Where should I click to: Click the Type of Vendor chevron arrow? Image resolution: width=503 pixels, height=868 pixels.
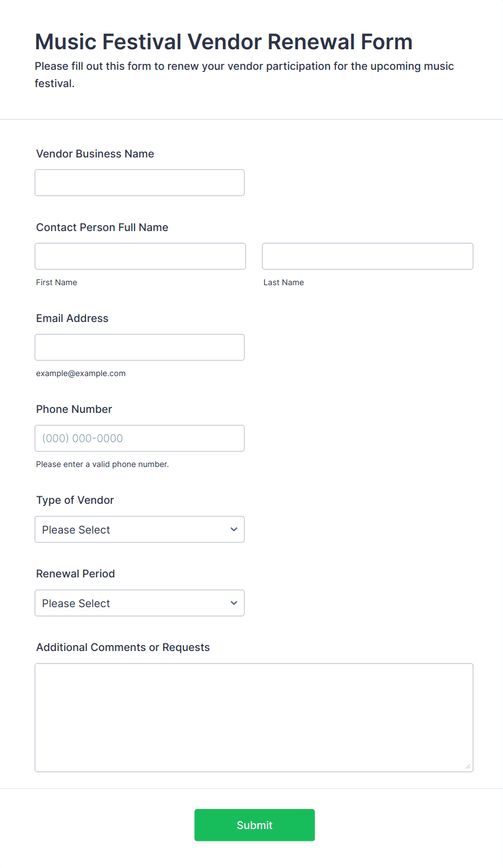coord(234,529)
